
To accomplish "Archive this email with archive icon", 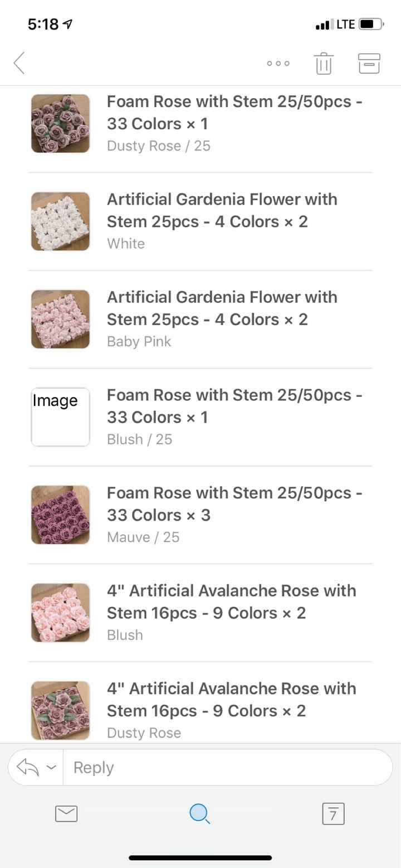I will coord(369,64).
